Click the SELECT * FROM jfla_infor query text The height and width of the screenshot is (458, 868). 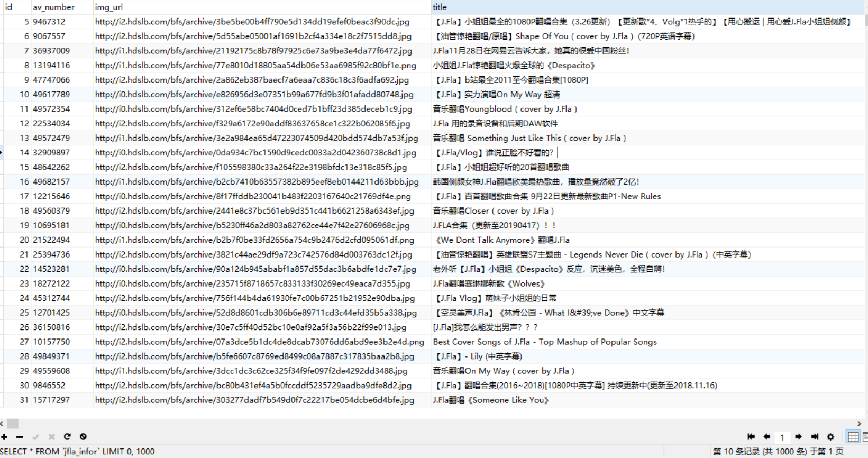point(77,452)
